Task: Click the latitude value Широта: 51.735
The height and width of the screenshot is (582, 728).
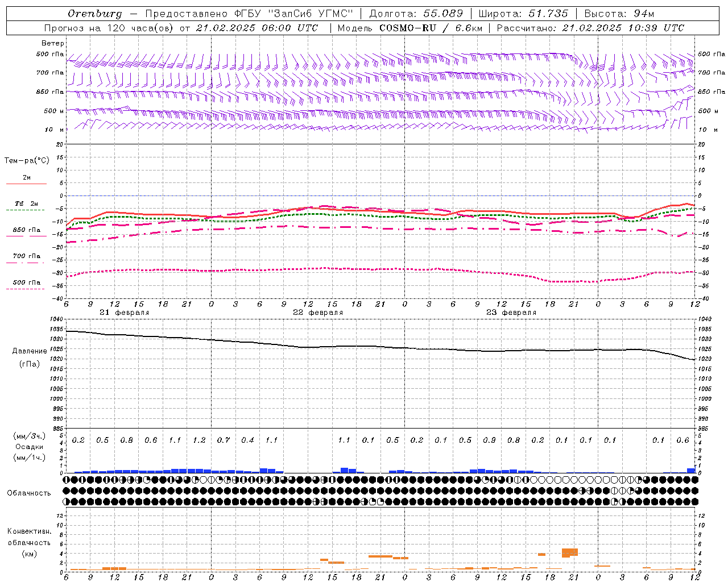Action: [x=523, y=14]
